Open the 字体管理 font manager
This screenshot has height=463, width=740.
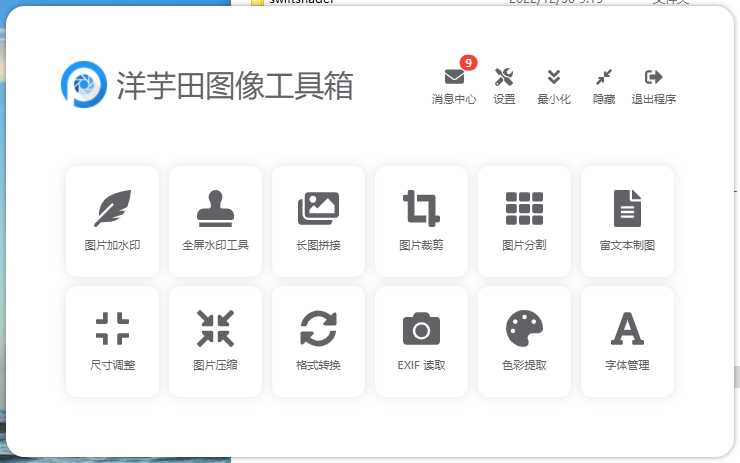coord(627,341)
